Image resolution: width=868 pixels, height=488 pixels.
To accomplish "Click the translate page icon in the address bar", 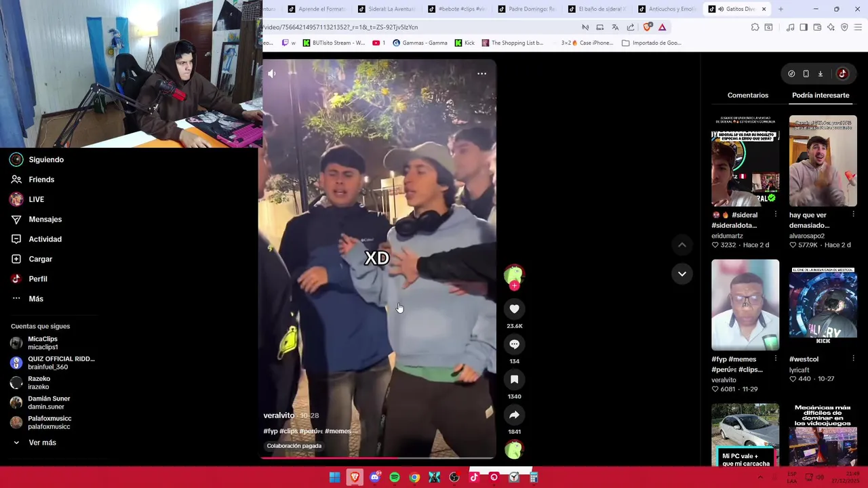I will click(615, 27).
